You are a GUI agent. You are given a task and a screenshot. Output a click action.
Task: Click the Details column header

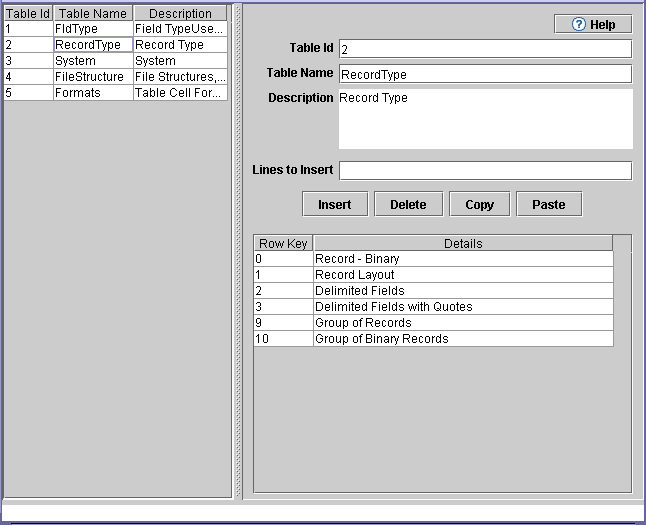tap(462, 243)
